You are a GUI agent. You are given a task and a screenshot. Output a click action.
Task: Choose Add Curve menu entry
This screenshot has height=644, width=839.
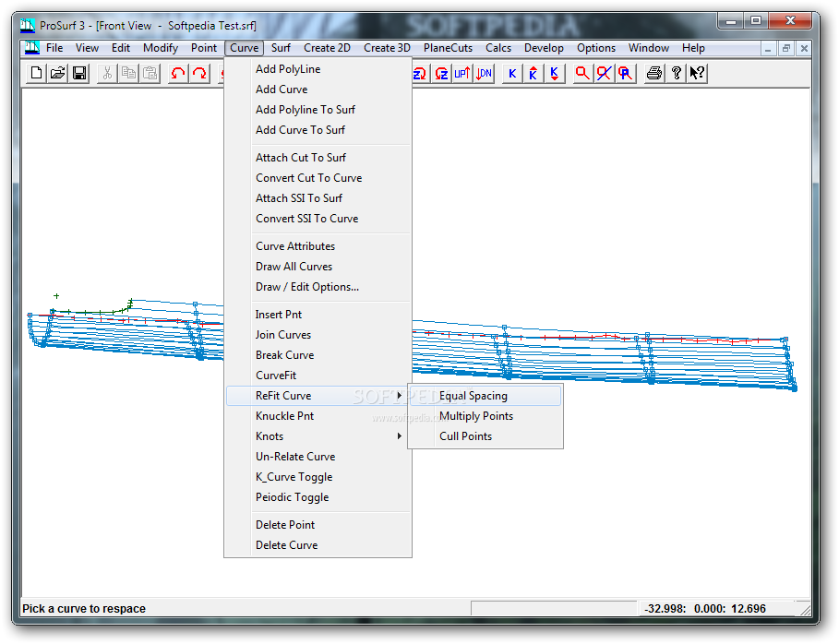pos(318,89)
